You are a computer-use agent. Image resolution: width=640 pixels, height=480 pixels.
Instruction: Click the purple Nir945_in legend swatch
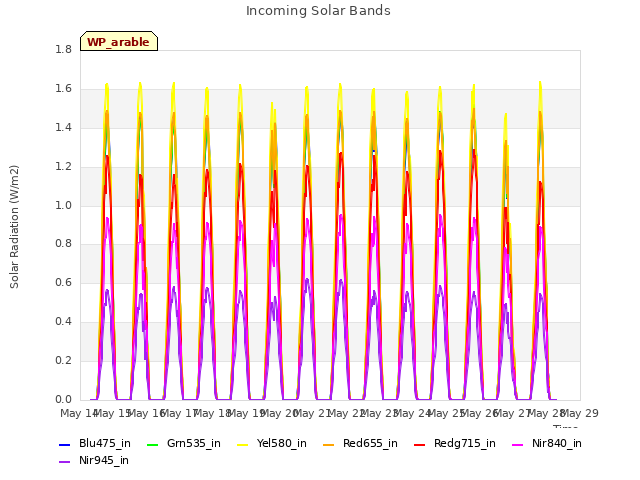[64, 462]
